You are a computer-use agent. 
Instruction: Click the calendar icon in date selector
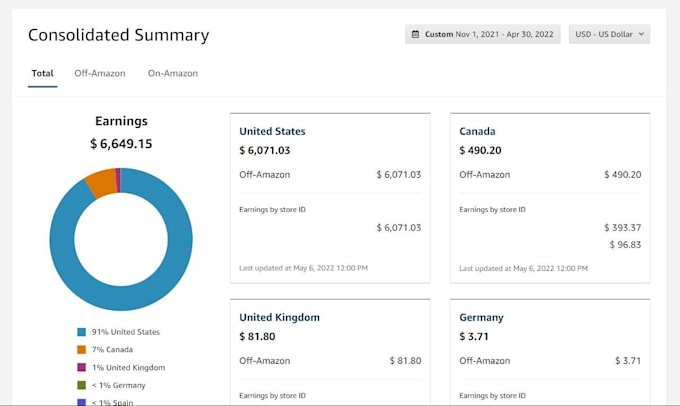415,34
